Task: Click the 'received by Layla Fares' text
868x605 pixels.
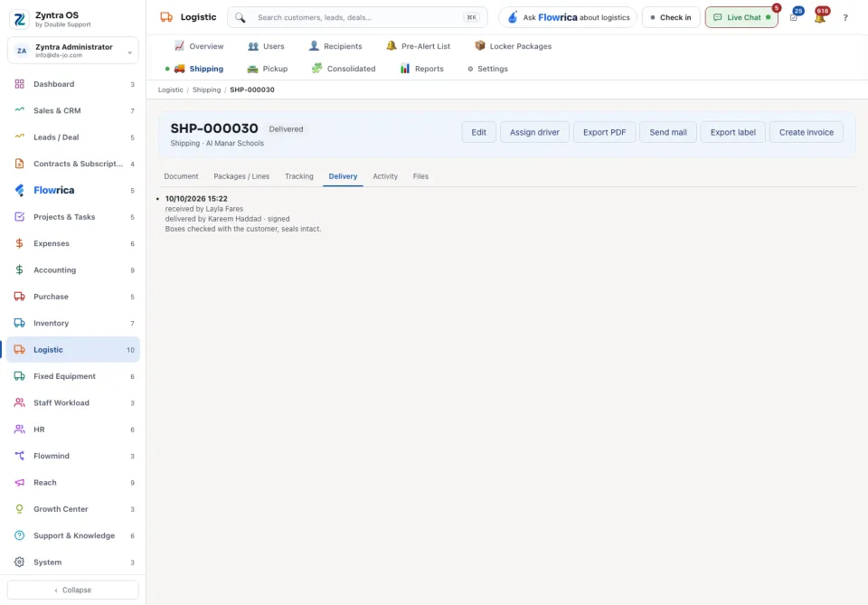Action: 203,209
